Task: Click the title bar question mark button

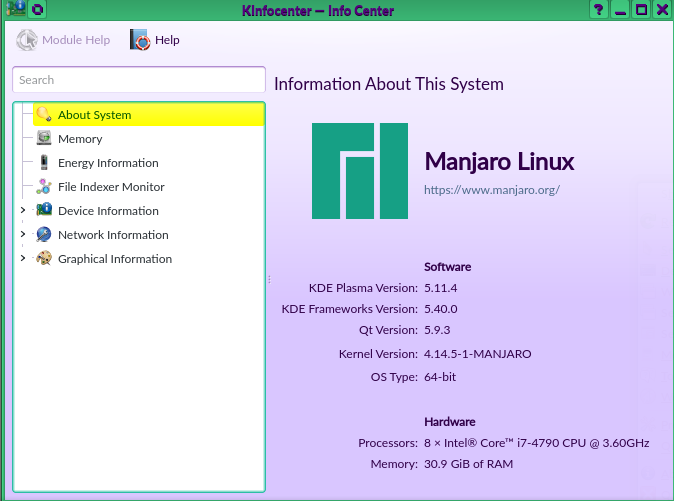Action: coord(599,10)
